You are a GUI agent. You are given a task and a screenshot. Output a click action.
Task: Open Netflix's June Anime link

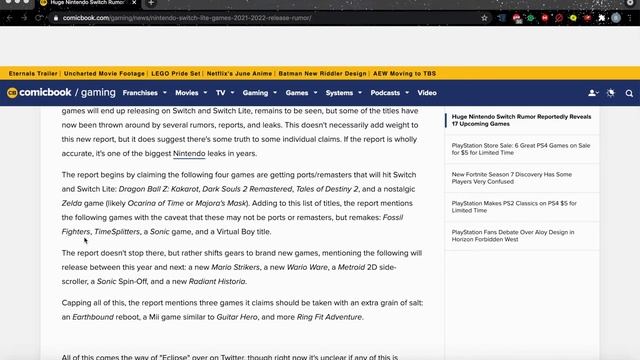239,73
